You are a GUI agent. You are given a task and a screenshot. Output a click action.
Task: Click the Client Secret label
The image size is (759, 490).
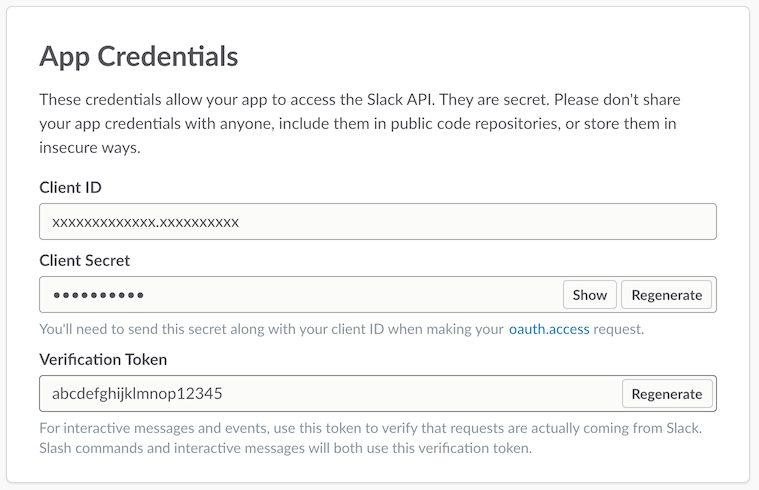[x=85, y=260]
